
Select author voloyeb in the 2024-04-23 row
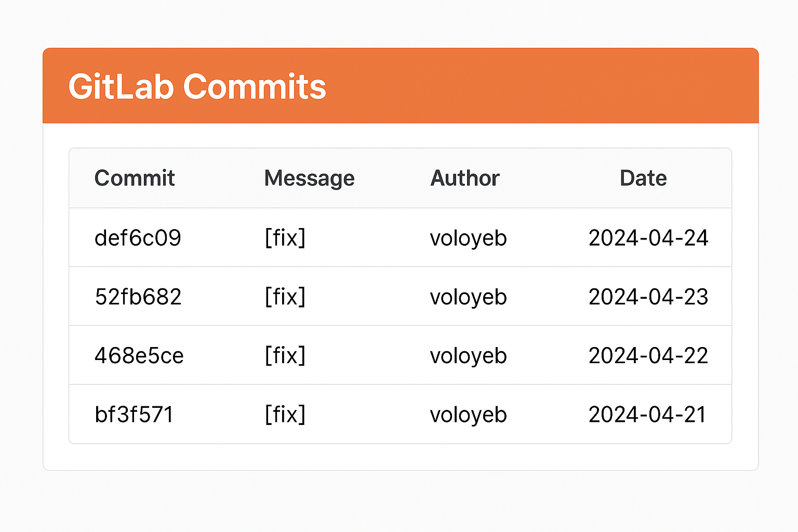tap(469, 297)
